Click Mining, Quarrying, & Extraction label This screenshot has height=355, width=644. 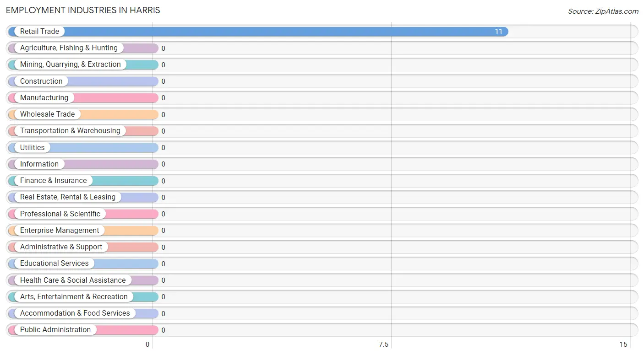pos(71,65)
